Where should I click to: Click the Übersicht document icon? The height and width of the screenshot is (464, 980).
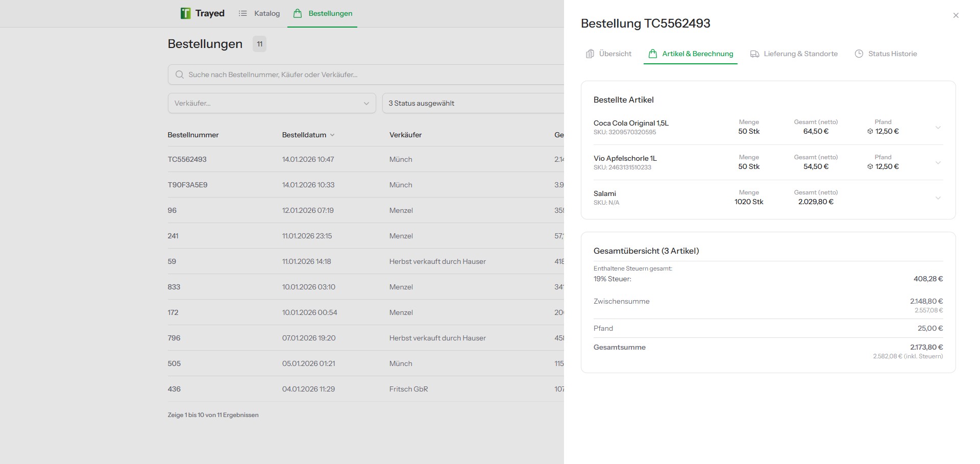[x=590, y=53]
